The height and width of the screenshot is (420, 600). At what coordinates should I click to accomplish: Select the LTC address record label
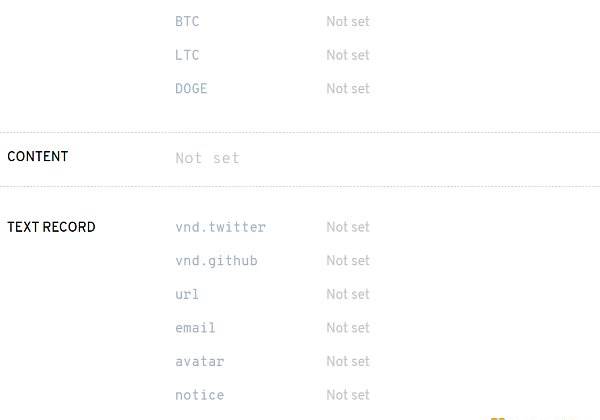[x=187, y=55]
